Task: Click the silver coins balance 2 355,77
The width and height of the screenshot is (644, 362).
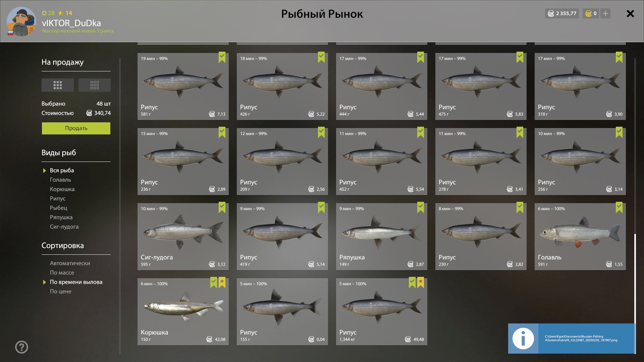Action: click(562, 13)
